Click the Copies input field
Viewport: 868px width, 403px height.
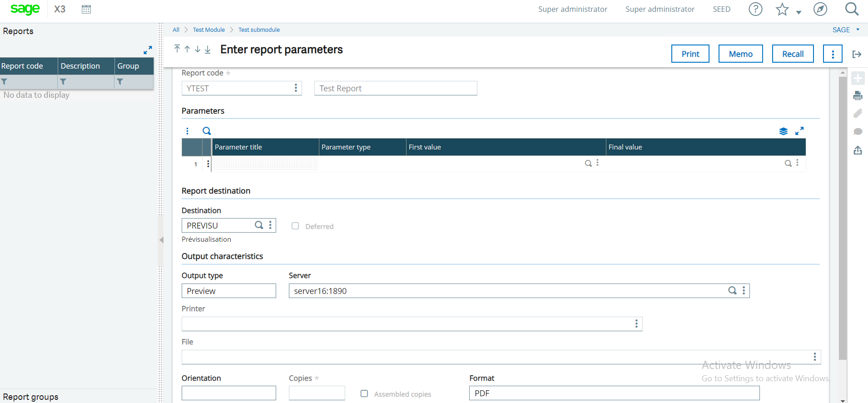pos(317,393)
